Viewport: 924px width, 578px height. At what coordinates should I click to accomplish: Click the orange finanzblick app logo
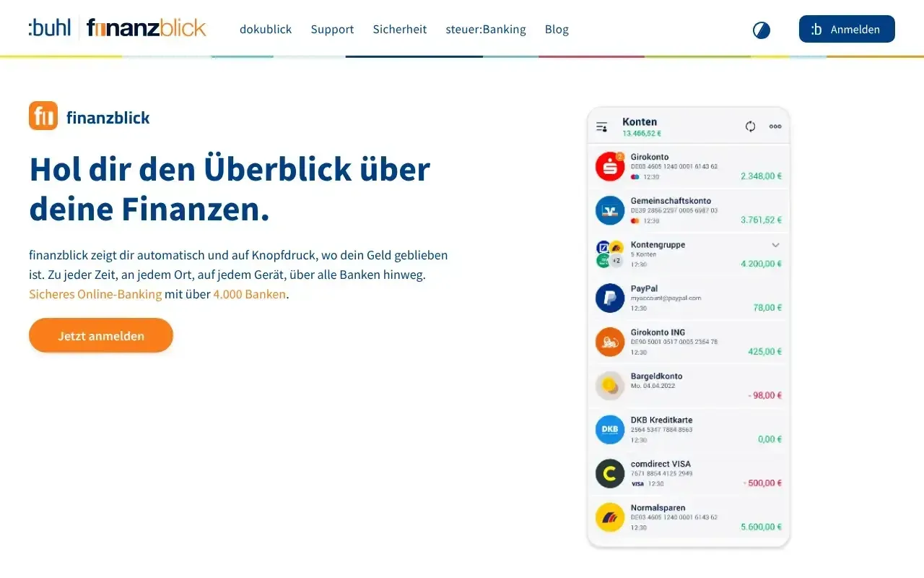(x=43, y=115)
